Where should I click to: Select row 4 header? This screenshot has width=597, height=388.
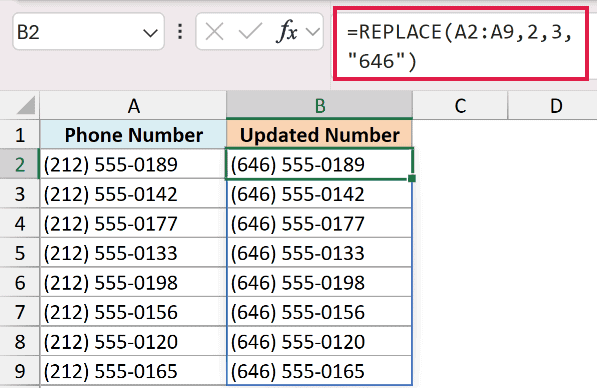(x=20, y=224)
